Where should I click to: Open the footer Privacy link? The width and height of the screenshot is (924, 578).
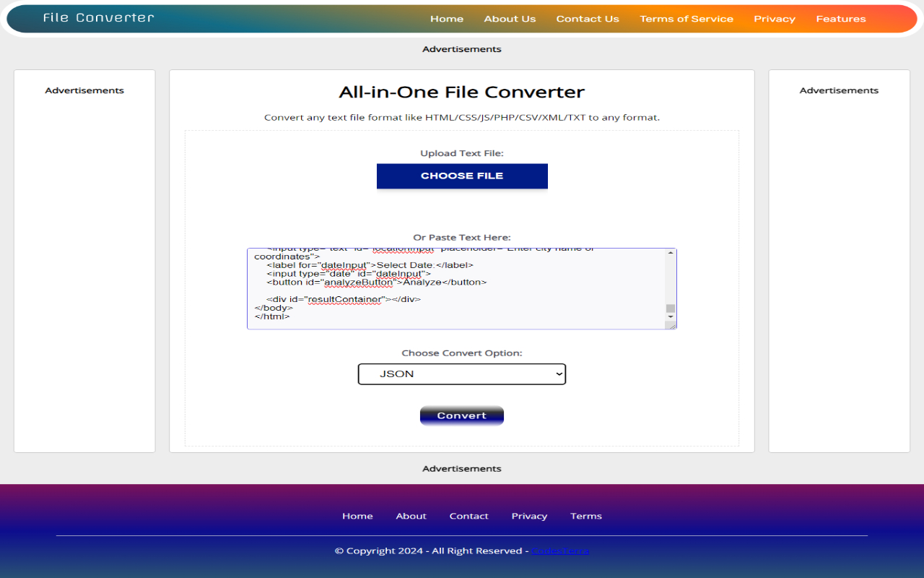[529, 516]
